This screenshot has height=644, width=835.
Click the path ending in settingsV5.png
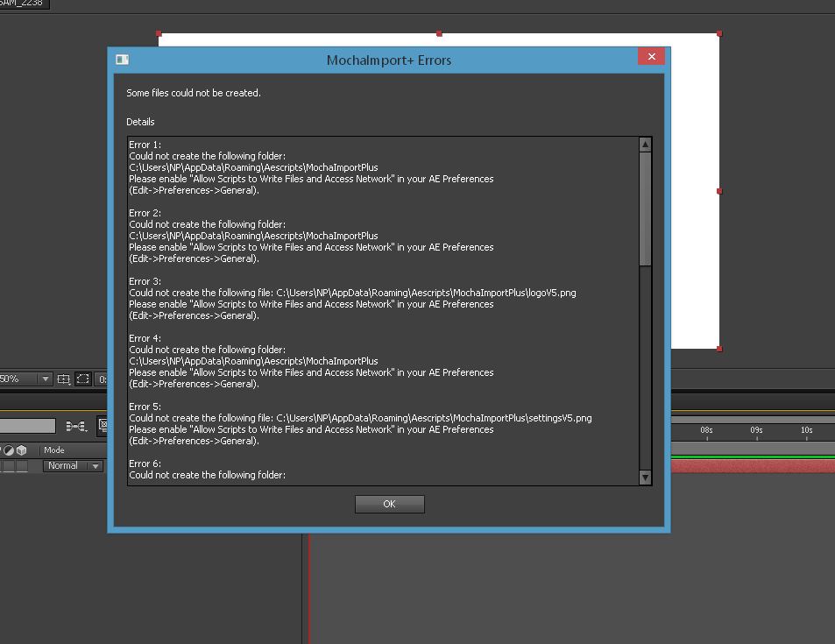434,418
